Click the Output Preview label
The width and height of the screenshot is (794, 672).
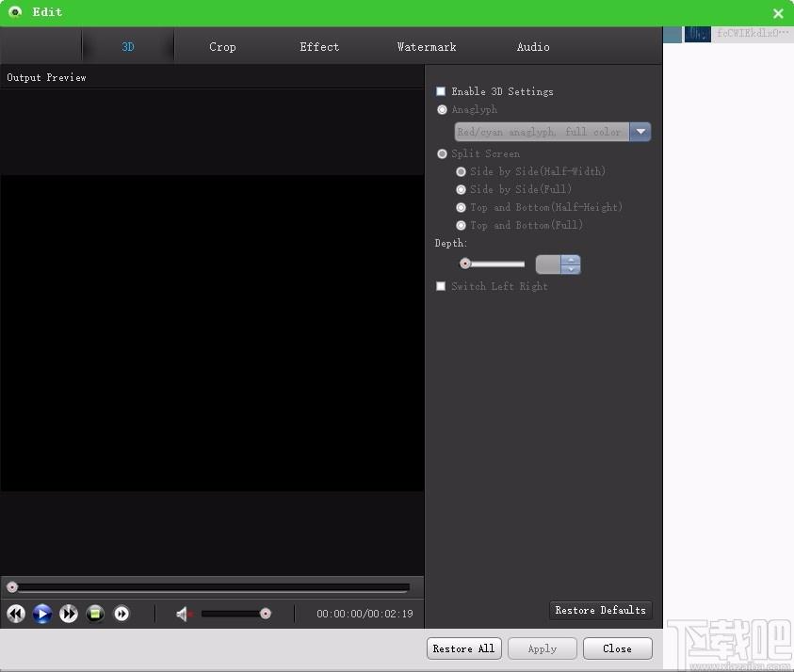click(x=46, y=77)
